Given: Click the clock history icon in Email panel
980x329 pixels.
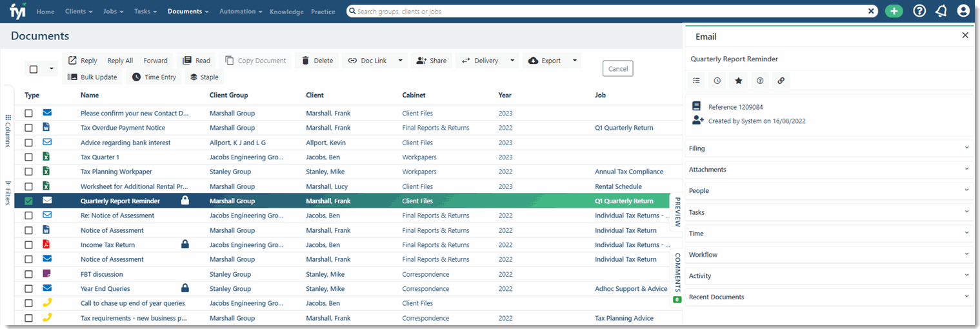Looking at the screenshot, I should coord(717,81).
